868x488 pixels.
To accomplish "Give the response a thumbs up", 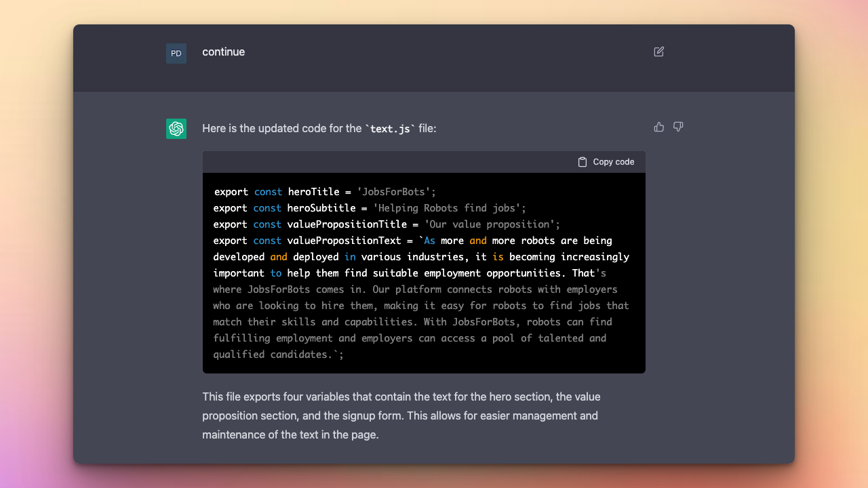I will click(658, 127).
